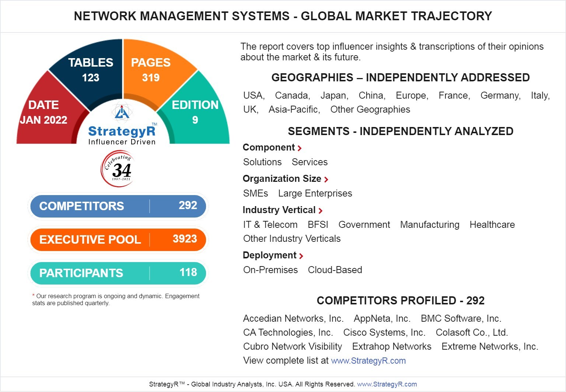Viewport: 566px width, 392px height.
Task: Click UK in geographies list
Action: click(251, 110)
